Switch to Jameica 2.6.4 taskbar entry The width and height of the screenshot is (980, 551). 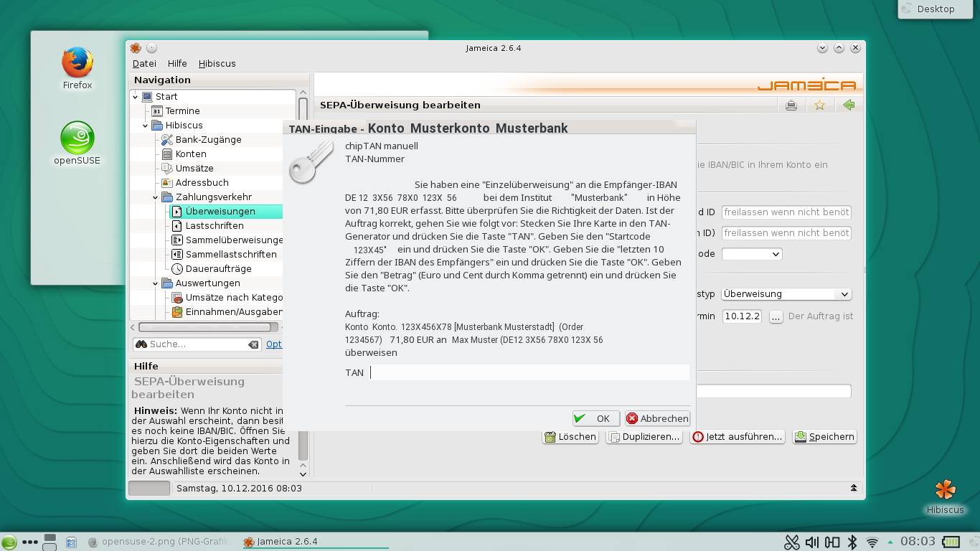click(315, 542)
